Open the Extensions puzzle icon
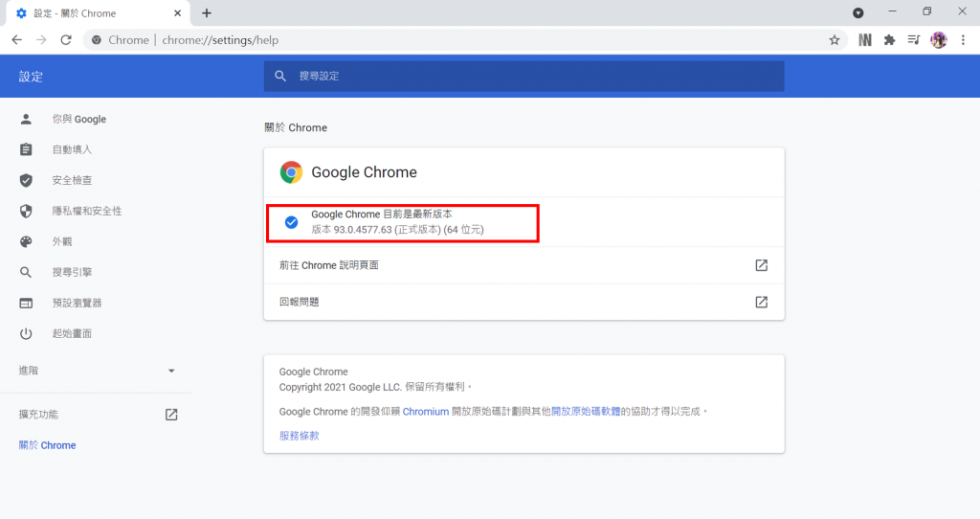Viewport: 980px width, 519px height. 889,40
